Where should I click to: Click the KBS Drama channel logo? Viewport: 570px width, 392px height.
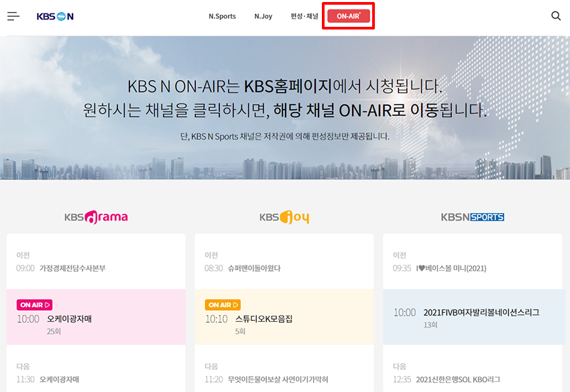click(x=96, y=217)
